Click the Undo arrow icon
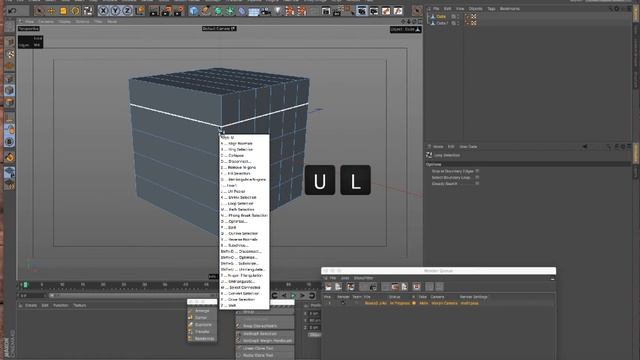Image resolution: width=640 pixels, height=360 pixels. click(12, 11)
